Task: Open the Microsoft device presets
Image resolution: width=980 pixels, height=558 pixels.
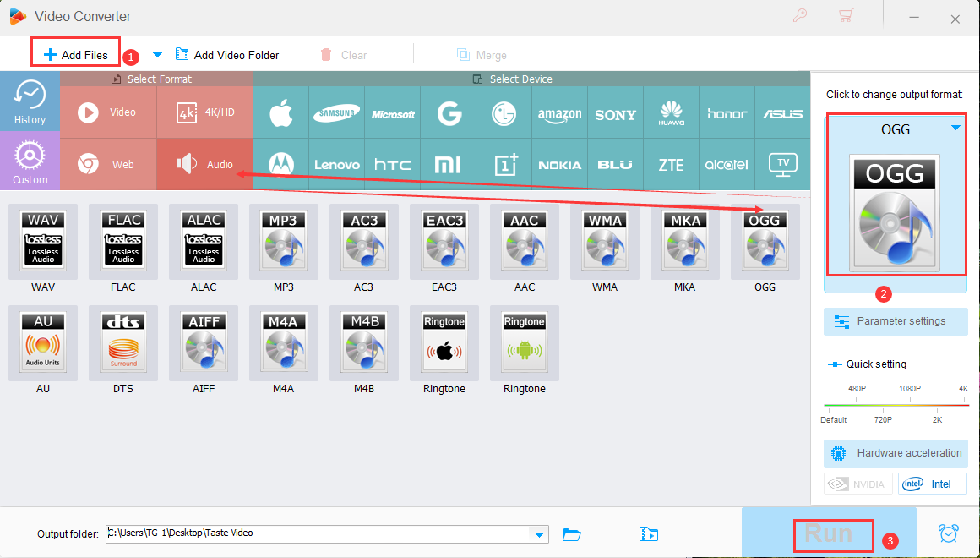Action: pyautogui.click(x=393, y=113)
